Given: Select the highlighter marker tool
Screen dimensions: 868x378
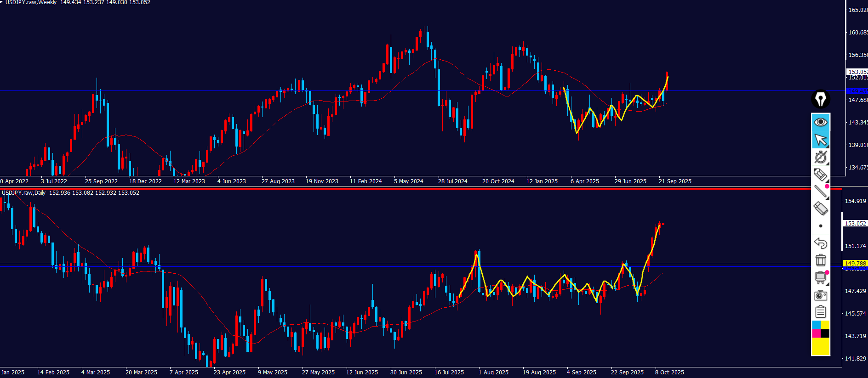Looking at the screenshot, I should [821, 175].
